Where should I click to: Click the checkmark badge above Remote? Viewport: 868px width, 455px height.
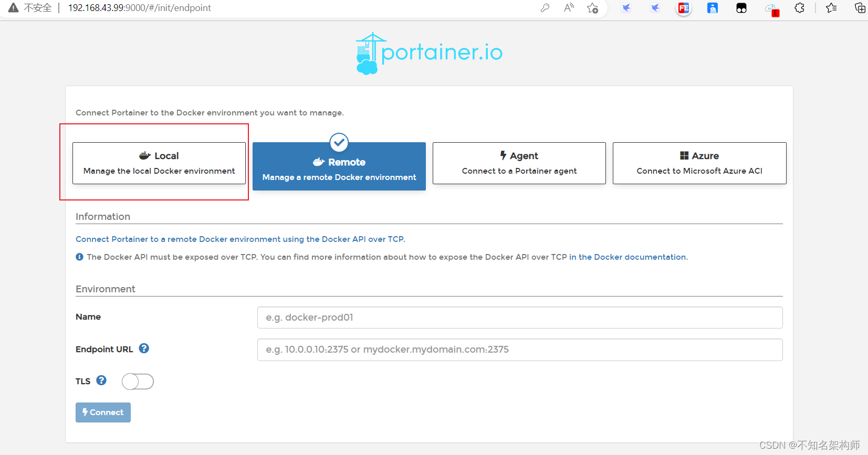coord(339,142)
